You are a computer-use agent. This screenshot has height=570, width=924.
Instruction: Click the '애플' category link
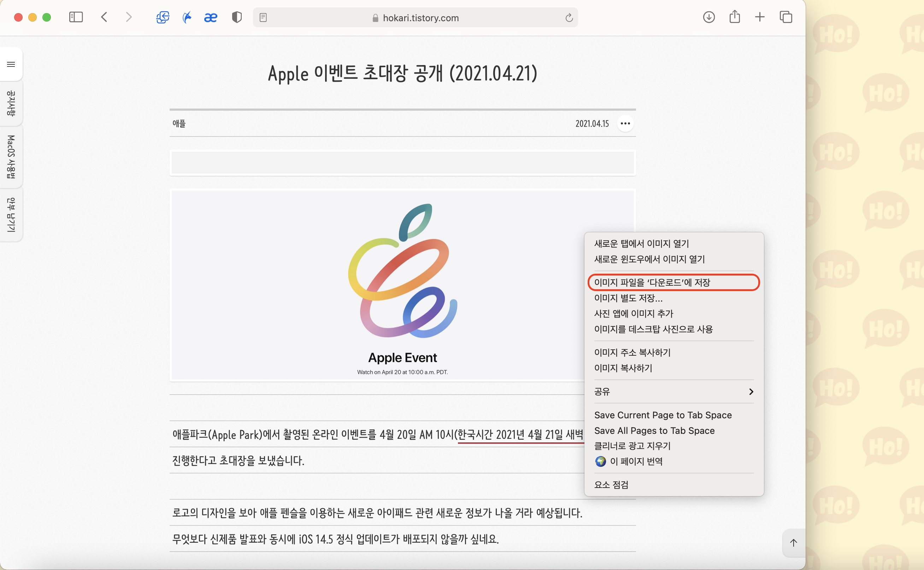(x=179, y=124)
